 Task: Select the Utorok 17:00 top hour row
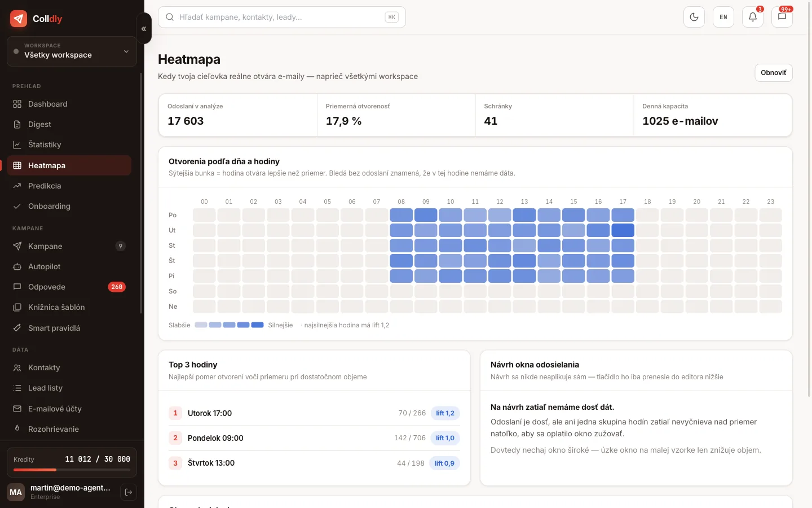coord(314,413)
